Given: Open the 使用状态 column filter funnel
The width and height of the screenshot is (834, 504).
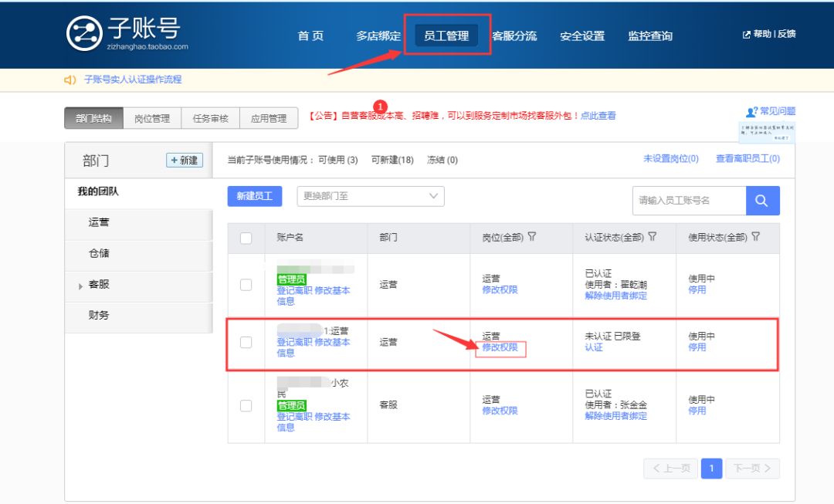Looking at the screenshot, I should click(x=754, y=237).
